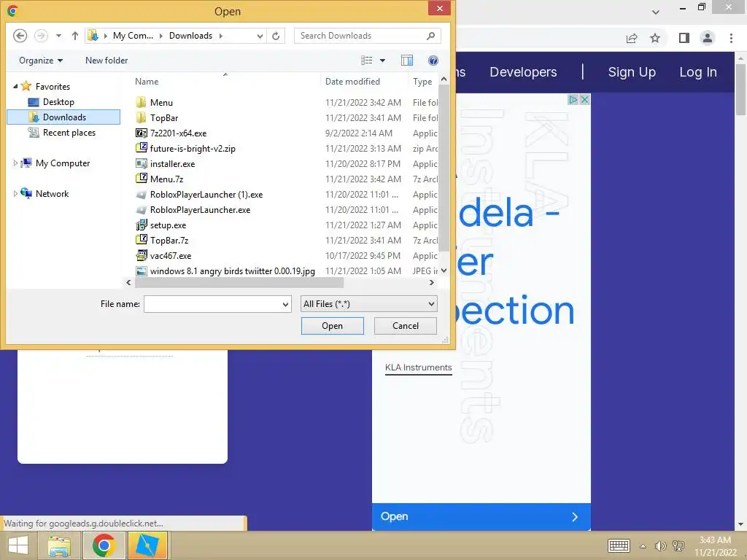This screenshot has height=560, width=747.
Task: Select the TopBar folder icon
Action: (141, 117)
